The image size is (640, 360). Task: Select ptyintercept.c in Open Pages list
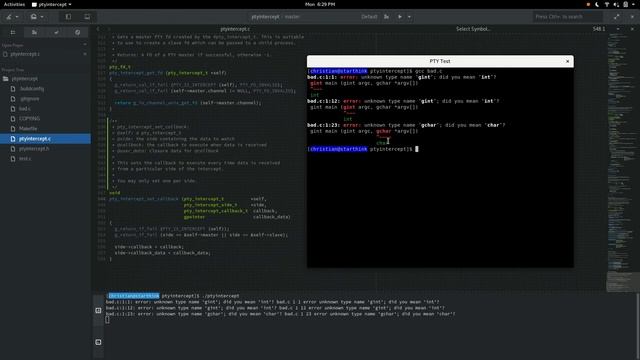24,54
